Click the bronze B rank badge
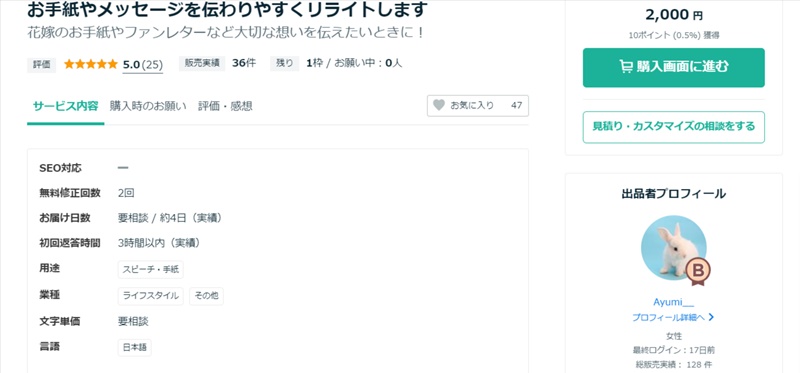This screenshot has height=373, width=800. coord(697,270)
